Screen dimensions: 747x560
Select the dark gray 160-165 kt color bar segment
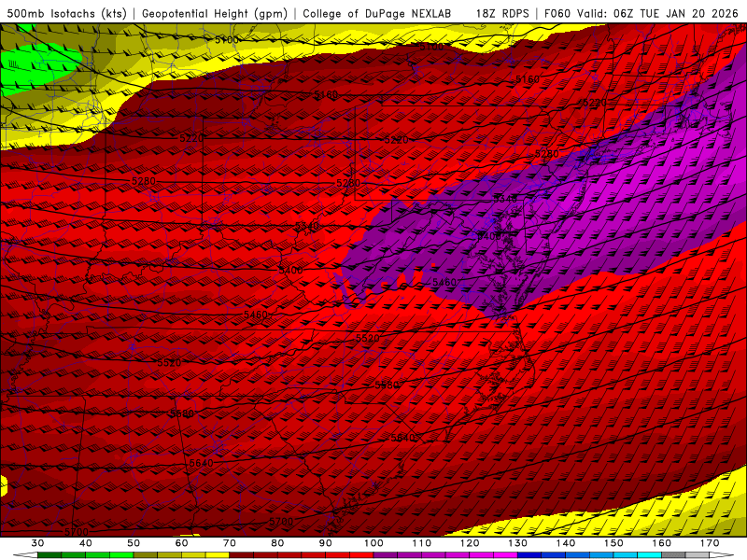coord(673,554)
